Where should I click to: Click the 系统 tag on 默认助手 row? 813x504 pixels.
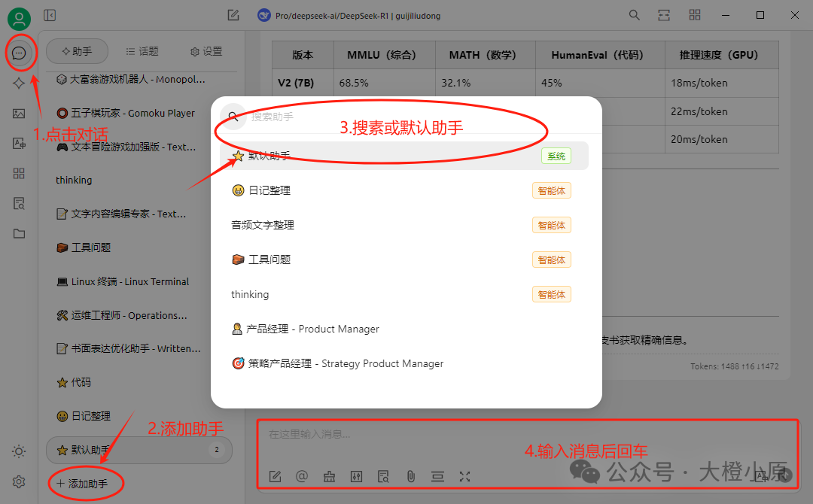pos(556,156)
